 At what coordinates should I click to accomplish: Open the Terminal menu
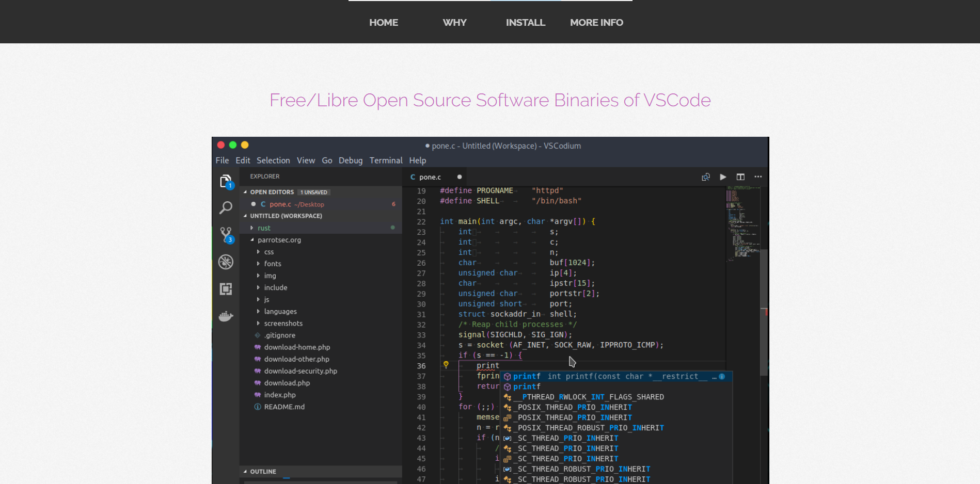[x=386, y=160]
